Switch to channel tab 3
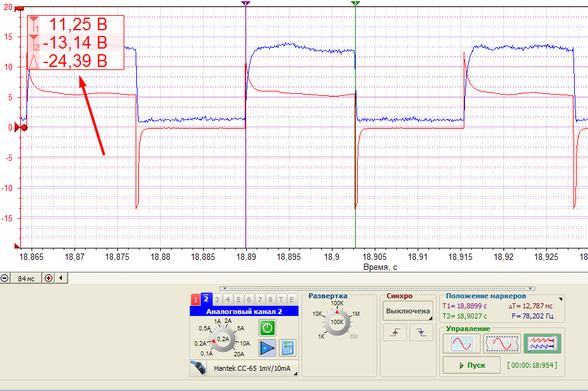Screen dimensions: 588x391 click(217, 300)
